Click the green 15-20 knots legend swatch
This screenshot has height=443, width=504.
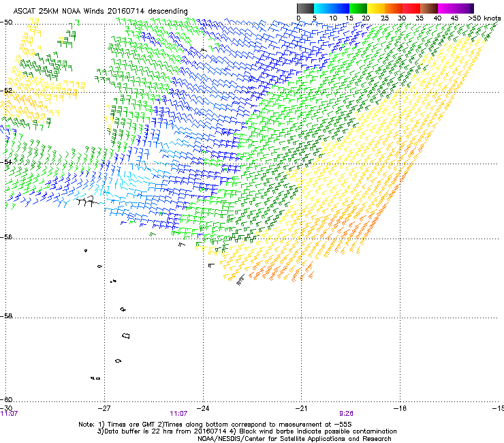point(358,8)
